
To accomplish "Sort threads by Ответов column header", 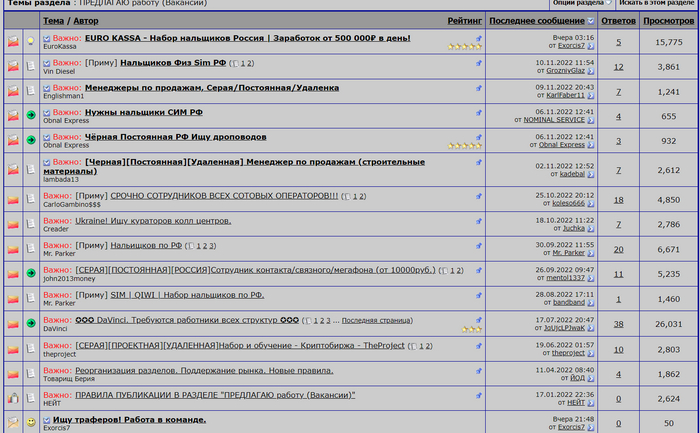I will 618,21.
